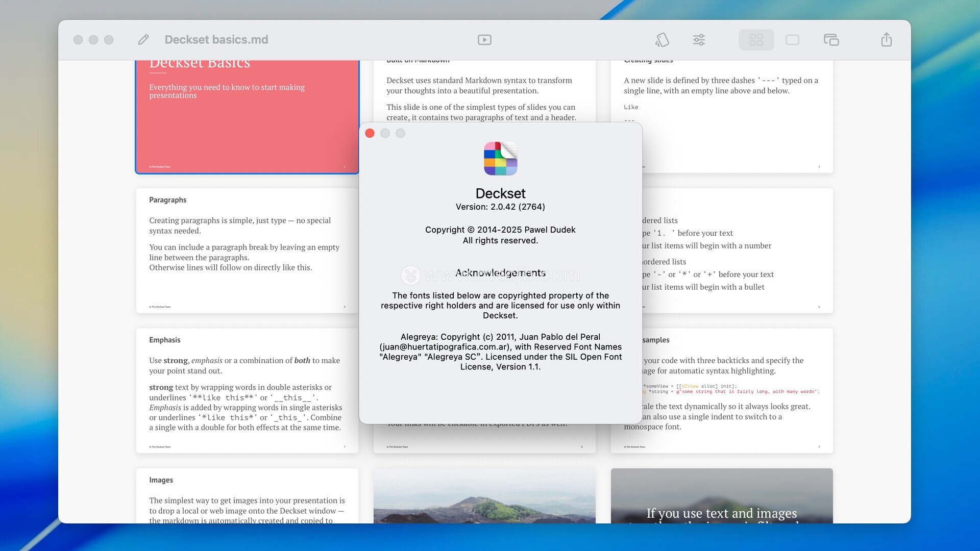Screen dimensions: 980x551
Task: Select the Emphasis slide thumbnail
Action: pyautogui.click(x=247, y=390)
